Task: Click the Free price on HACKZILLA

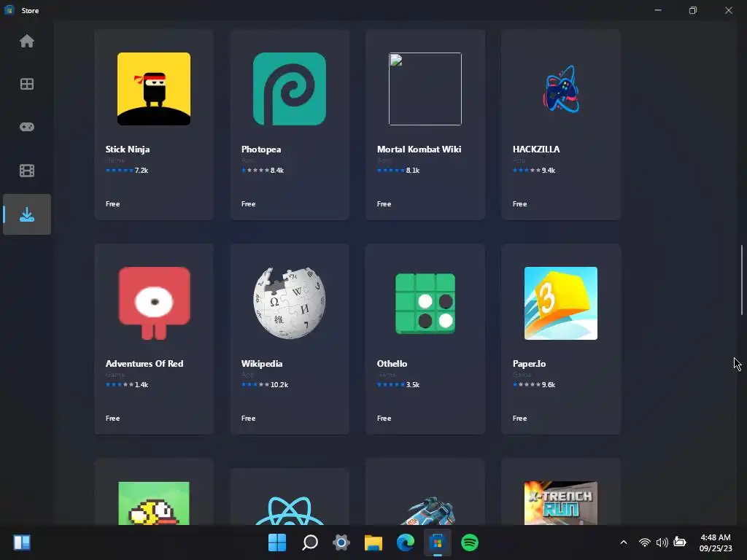Action: (519, 204)
